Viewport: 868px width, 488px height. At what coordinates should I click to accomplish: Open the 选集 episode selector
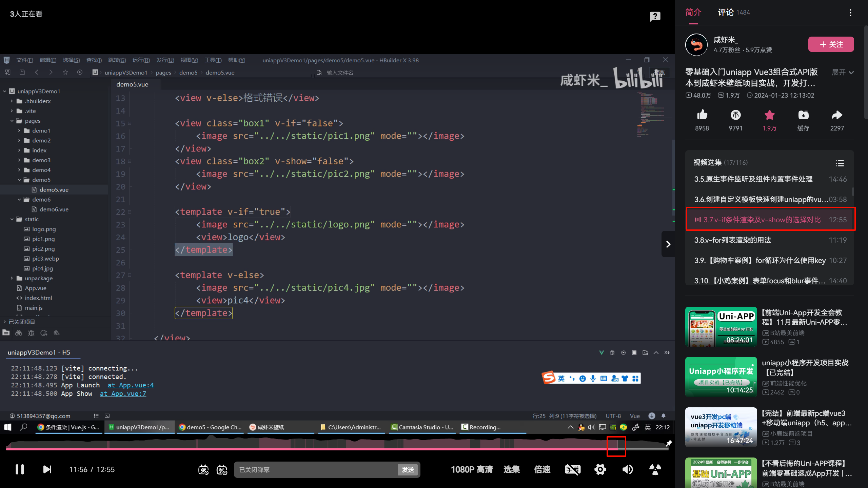click(512, 469)
